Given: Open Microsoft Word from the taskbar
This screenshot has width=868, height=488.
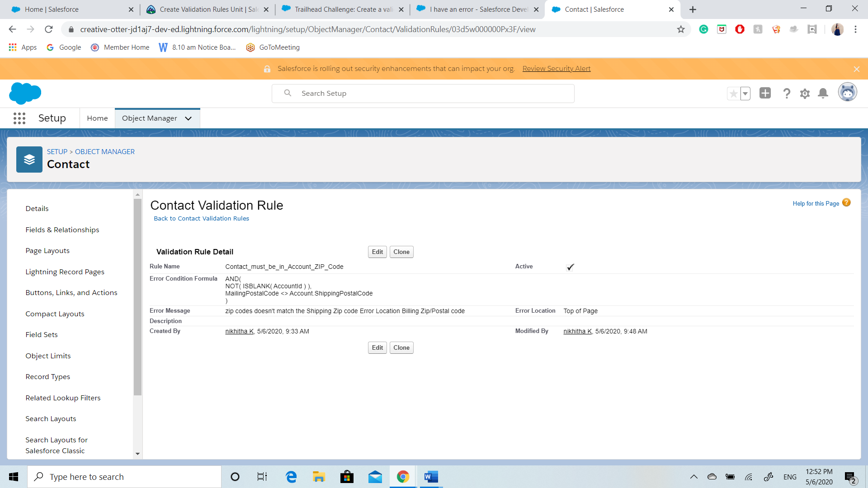Looking at the screenshot, I should (x=431, y=477).
